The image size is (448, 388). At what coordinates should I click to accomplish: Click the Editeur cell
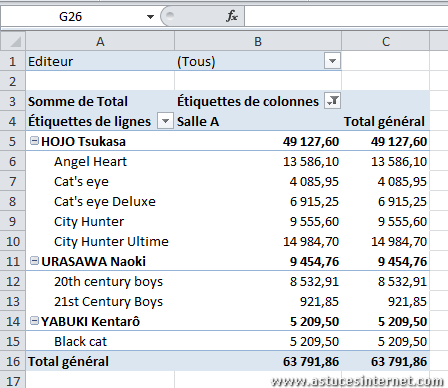pyautogui.click(x=100, y=61)
